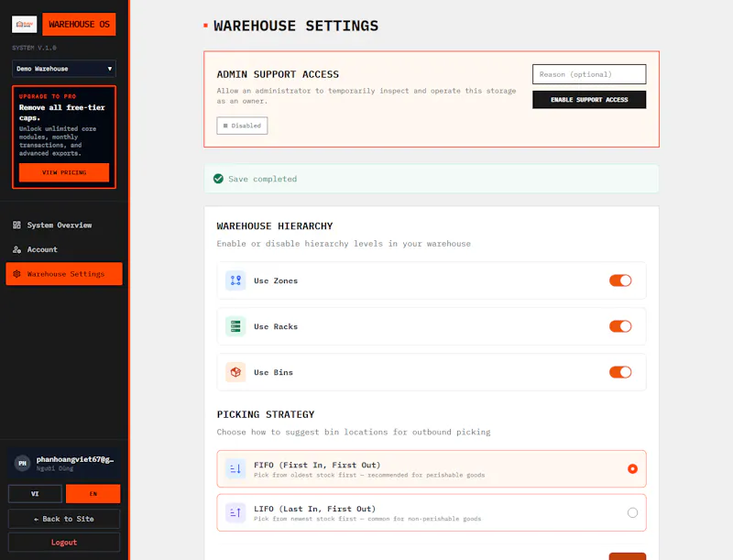Click the WAREHOUSE OS brand button

[79, 25]
